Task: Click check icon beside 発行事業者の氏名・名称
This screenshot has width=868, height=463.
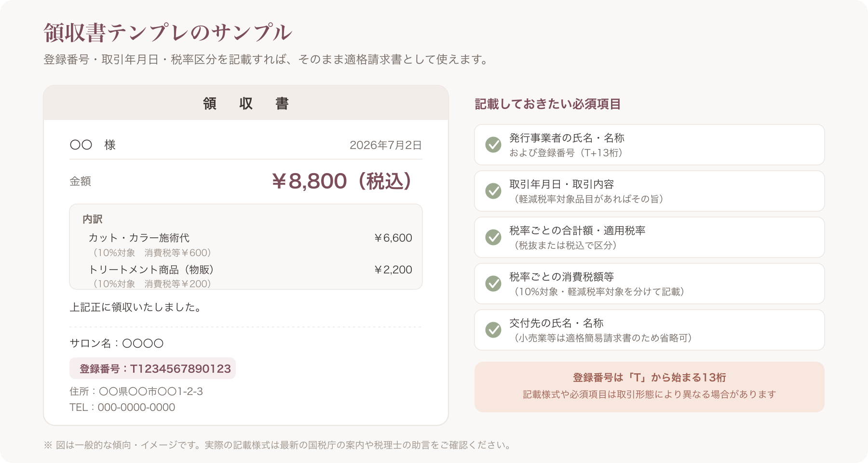Action: click(x=493, y=145)
